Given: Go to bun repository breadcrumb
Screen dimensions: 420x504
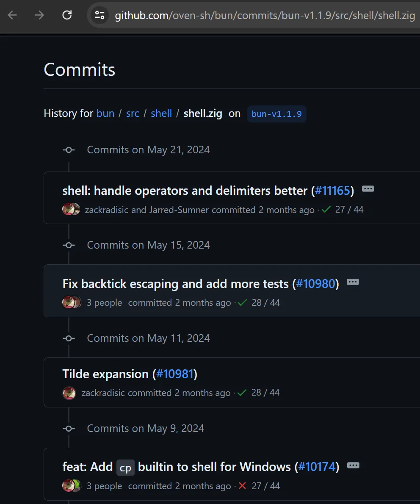Looking at the screenshot, I should [x=105, y=114].
